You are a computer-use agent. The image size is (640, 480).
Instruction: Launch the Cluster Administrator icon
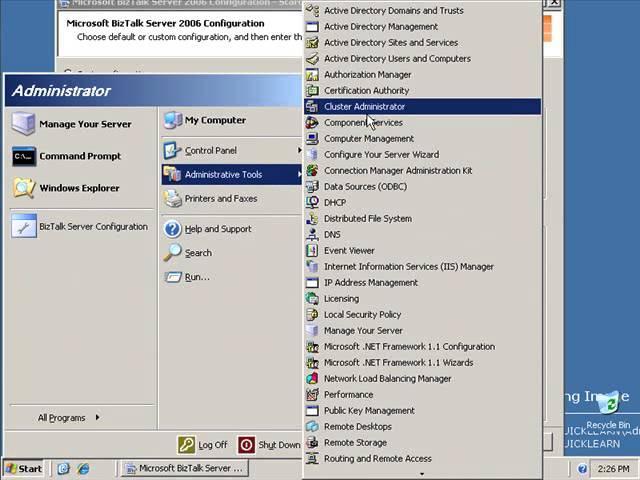click(x=312, y=107)
